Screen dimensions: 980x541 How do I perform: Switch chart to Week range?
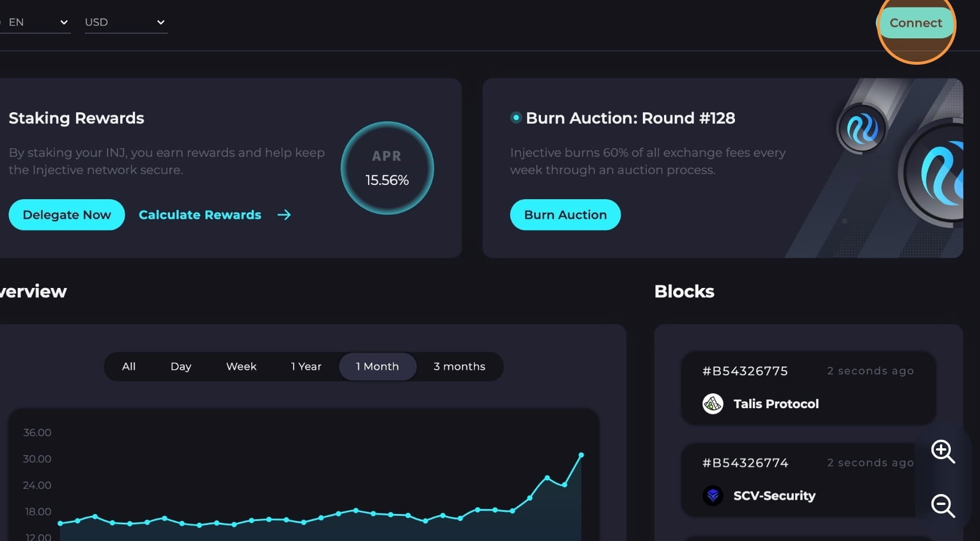click(x=241, y=366)
